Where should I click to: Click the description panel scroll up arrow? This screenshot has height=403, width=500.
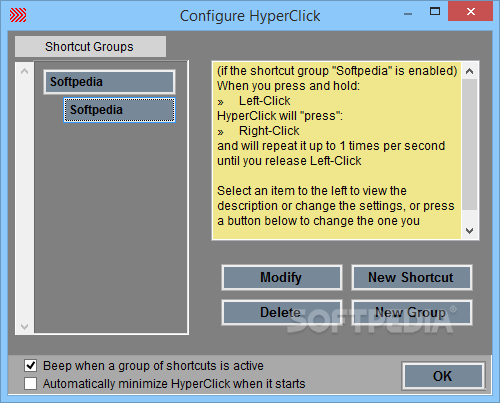tap(469, 71)
